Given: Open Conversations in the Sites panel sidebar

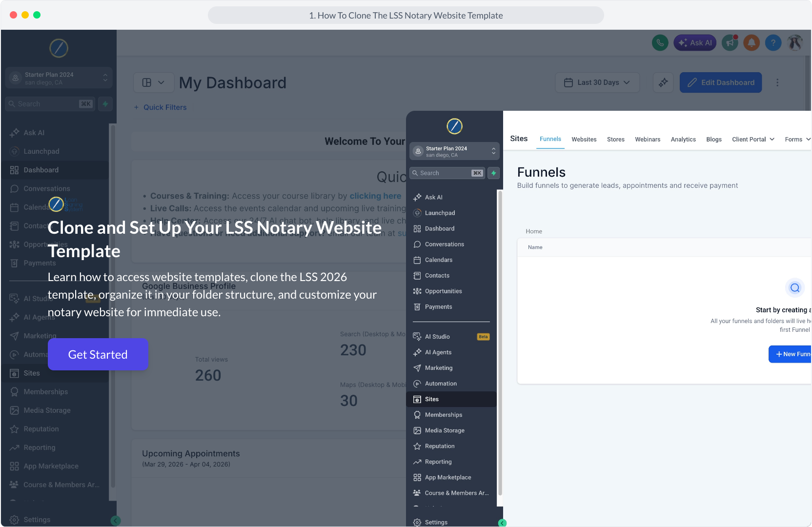Looking at the screenshot, I should pyautogui.click(x=451, y=244).
